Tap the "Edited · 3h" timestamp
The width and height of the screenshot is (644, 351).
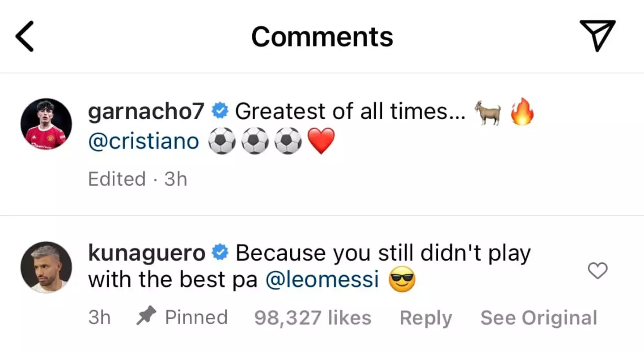coord(137,179)
